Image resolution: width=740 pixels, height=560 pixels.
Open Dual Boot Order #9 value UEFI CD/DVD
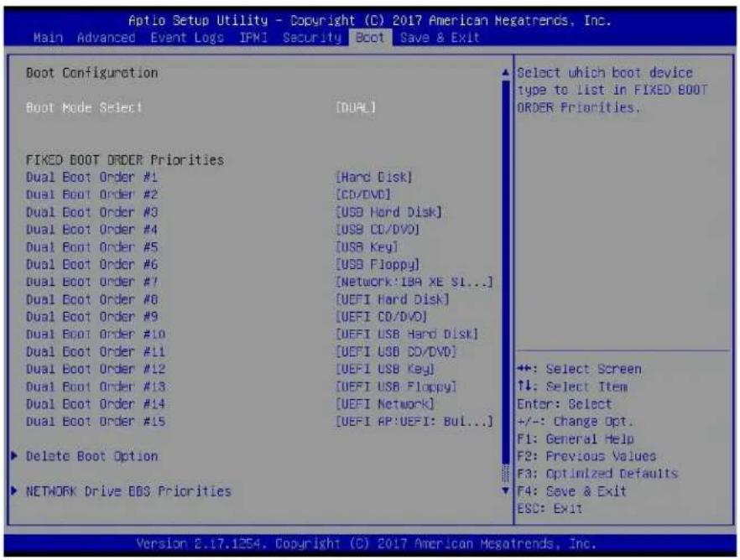[x=381, y=317]
